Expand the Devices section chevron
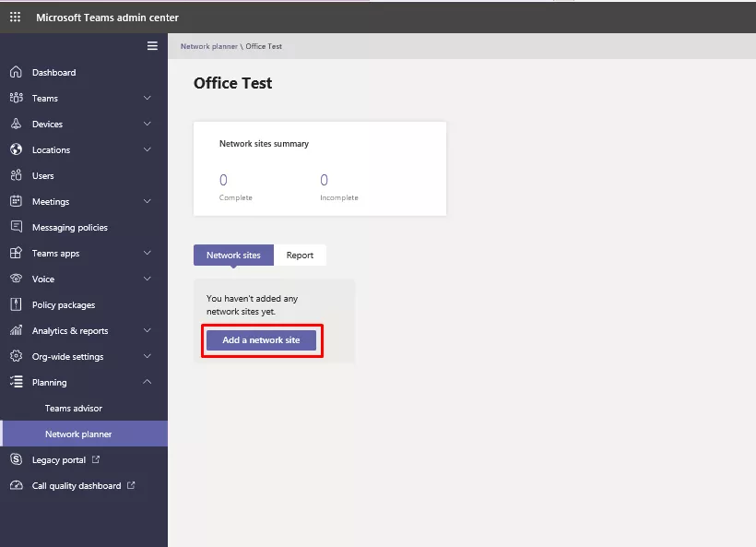The height and width of the screenshot is (547, 756). pyautogui.click(x=148, y=124)
